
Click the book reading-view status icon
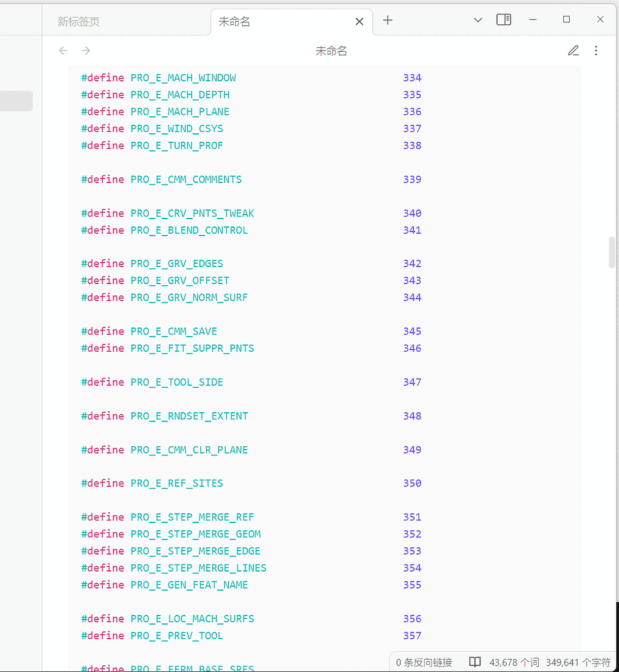click(475, 662)
